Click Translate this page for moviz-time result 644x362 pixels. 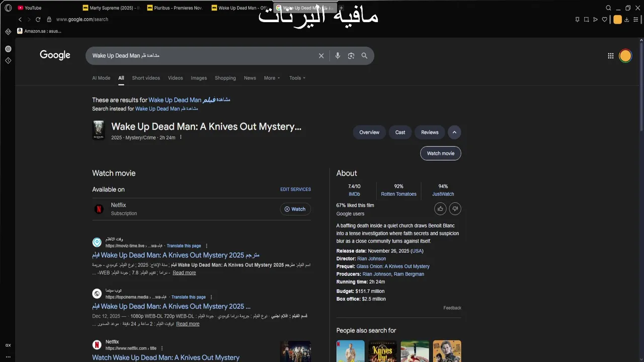coord(184,246)
